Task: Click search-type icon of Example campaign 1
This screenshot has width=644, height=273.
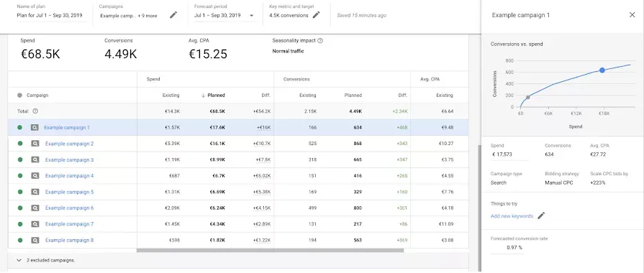Action: pos(35,127)
